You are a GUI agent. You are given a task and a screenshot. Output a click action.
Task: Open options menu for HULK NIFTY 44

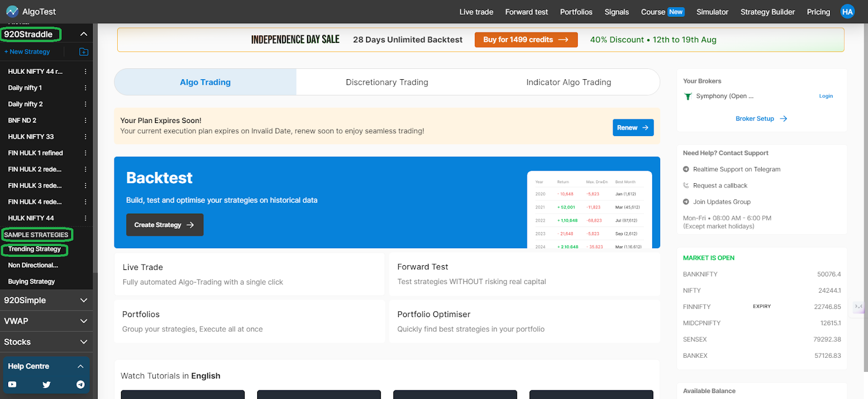pyautogui.click(x=85, y=218)
